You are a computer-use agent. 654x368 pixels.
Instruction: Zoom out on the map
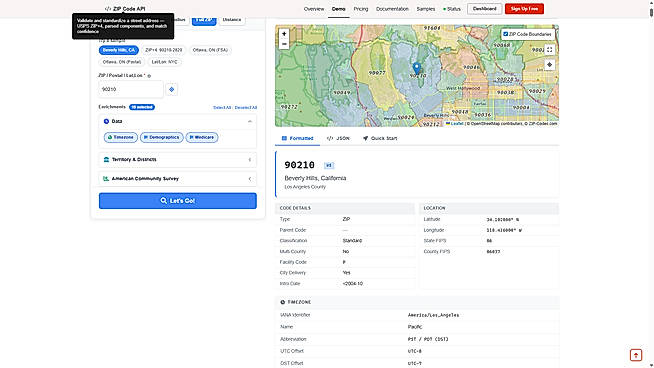click(x=284, y=44)
